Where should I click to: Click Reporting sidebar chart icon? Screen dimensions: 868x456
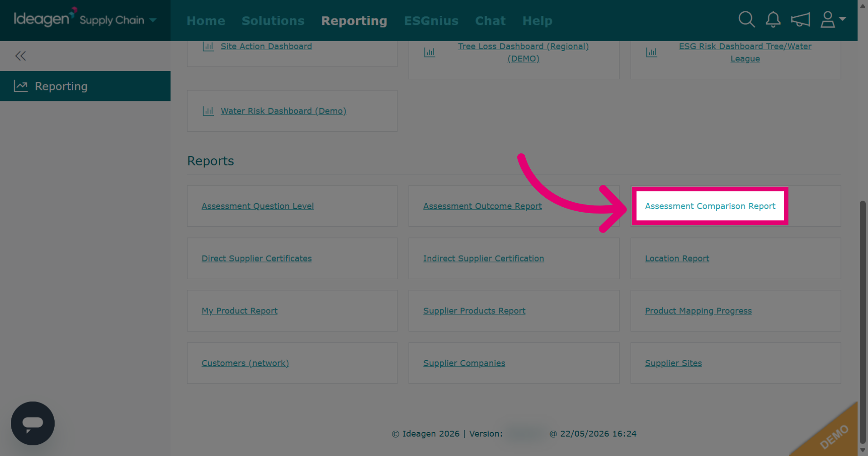(21, 86)
